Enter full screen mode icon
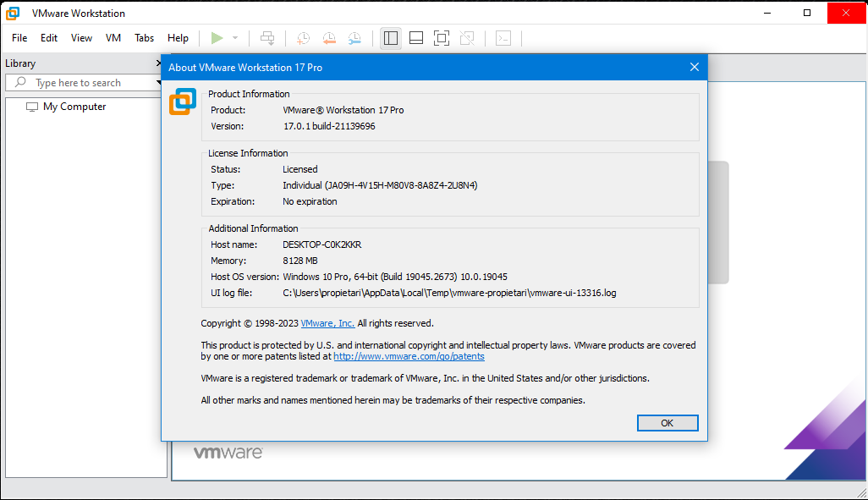Screen dimensions: 868x500 point(442,38)
